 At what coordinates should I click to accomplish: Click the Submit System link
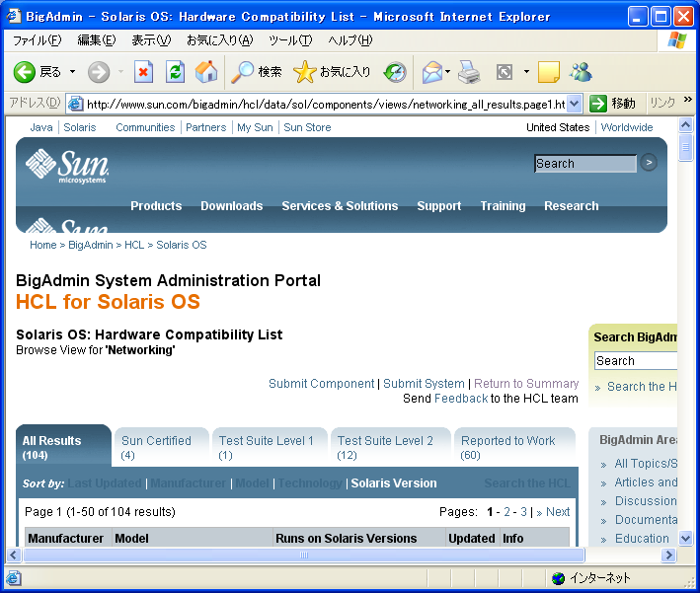tap(424, 383)
